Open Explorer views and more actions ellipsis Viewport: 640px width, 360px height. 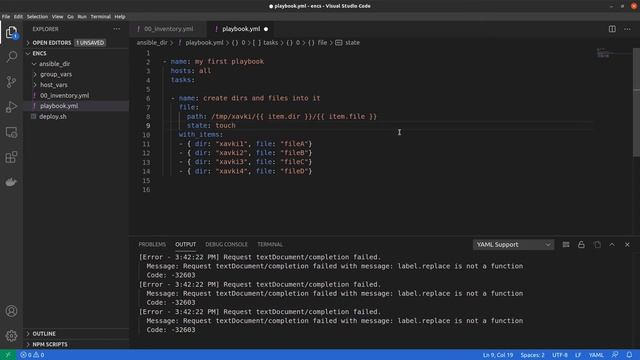(x=117, y=29)
